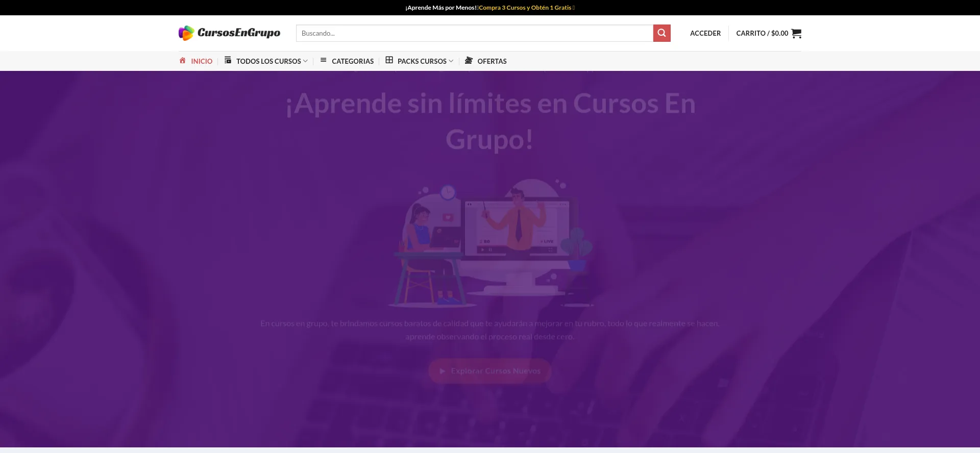
Task: Click ACCEDER to log in
Action: tap(705, 33)
